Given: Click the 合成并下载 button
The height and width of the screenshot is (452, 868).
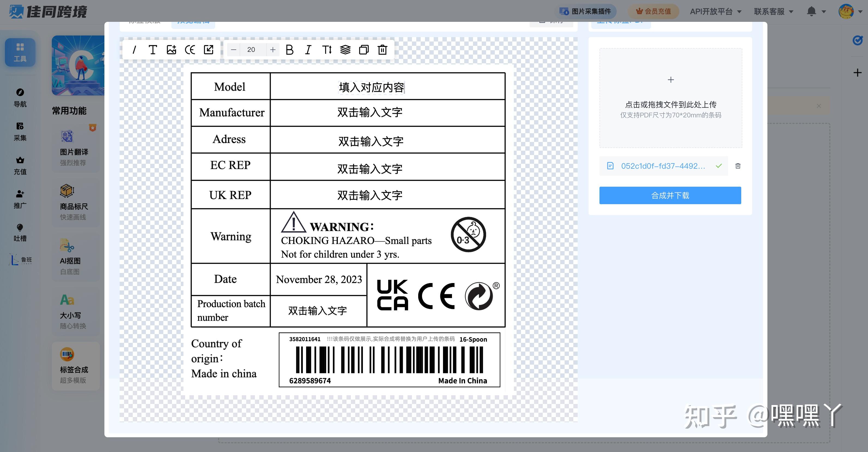Looking at the screenshot, I should (x=670, y=195).
